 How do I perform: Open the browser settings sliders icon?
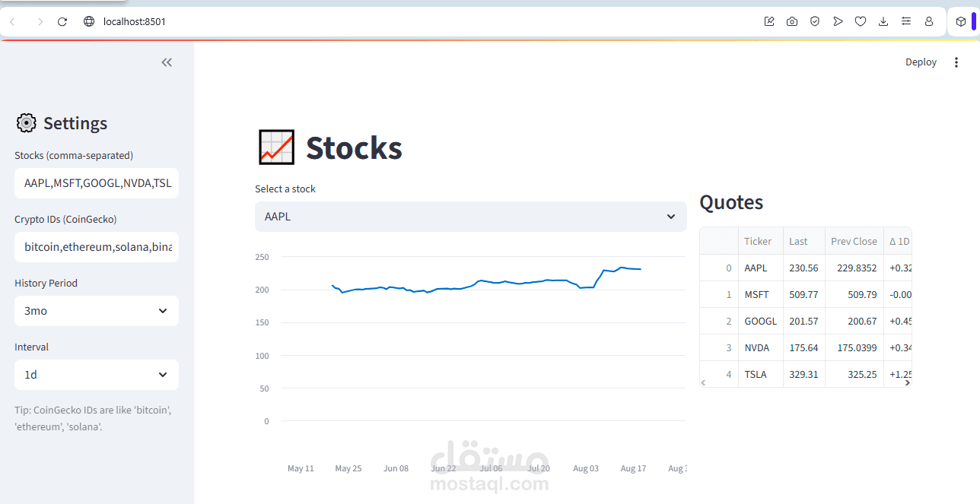906,21
